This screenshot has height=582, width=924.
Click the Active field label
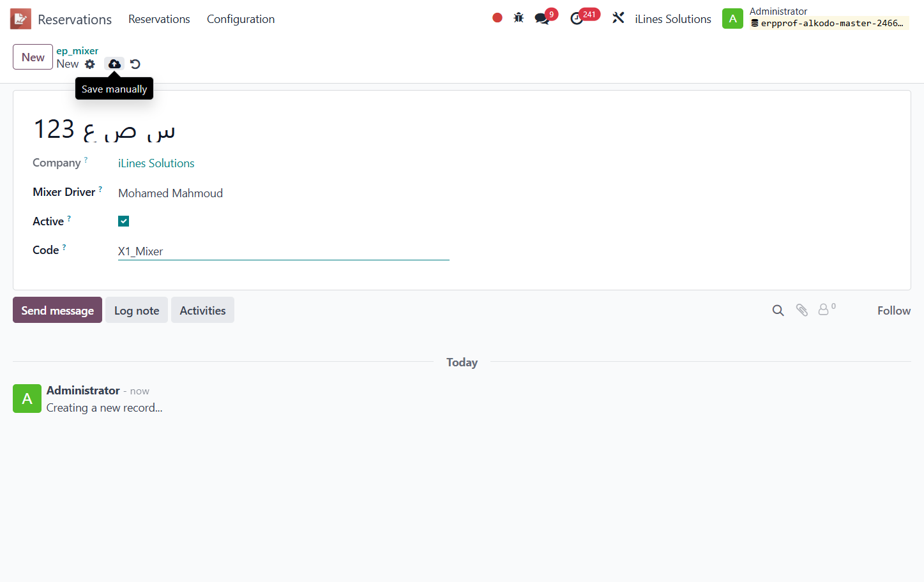pos(49,221)
